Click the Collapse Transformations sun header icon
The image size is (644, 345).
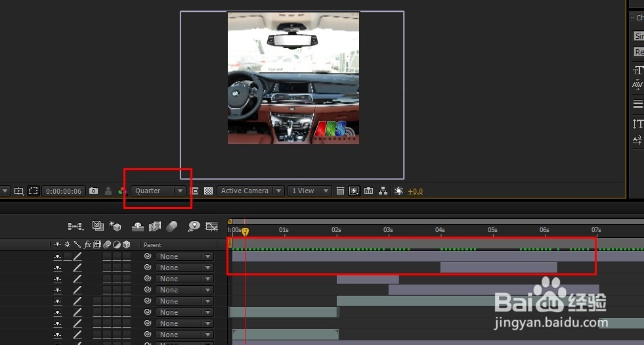click(68, 244)
